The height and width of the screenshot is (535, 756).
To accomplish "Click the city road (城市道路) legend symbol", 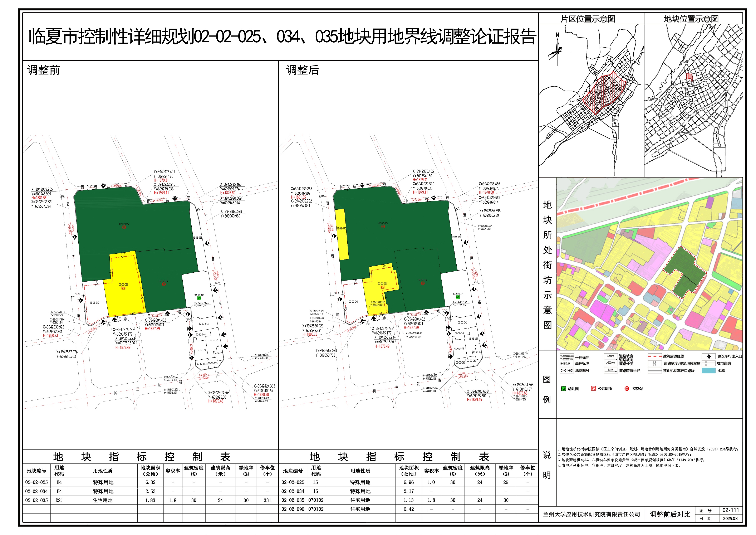I will point(708,363).
